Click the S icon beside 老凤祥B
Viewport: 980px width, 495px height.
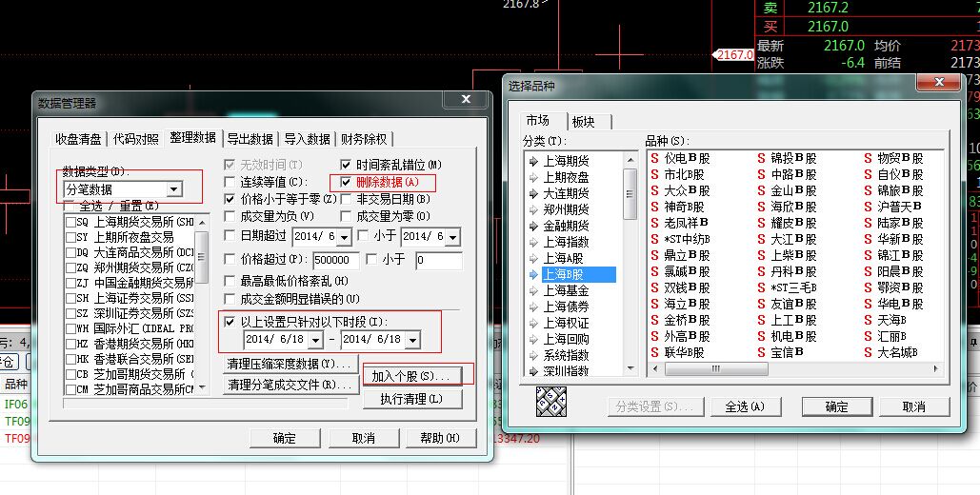[x=654, y=223]
